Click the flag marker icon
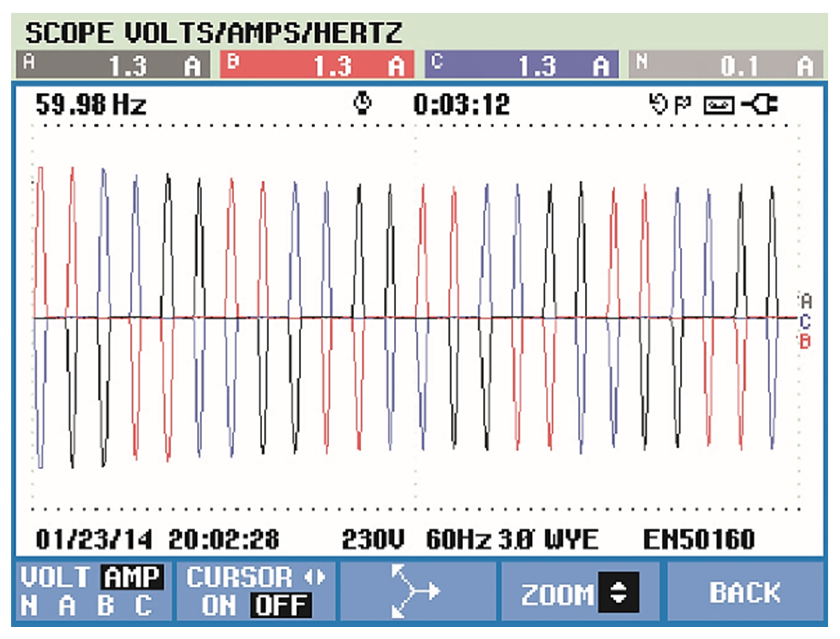The height and width of the screenshot is (639, 840). 683,105
